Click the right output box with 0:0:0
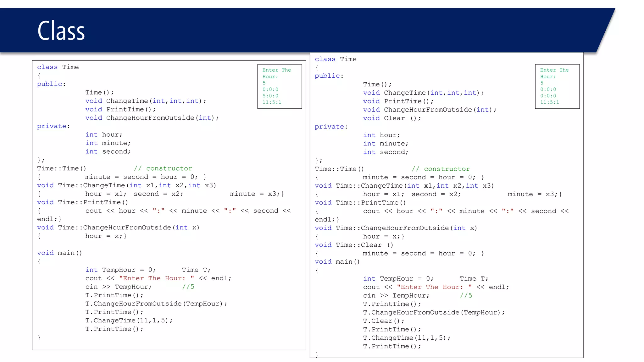 pyautogui.click(x=557, y=86)
